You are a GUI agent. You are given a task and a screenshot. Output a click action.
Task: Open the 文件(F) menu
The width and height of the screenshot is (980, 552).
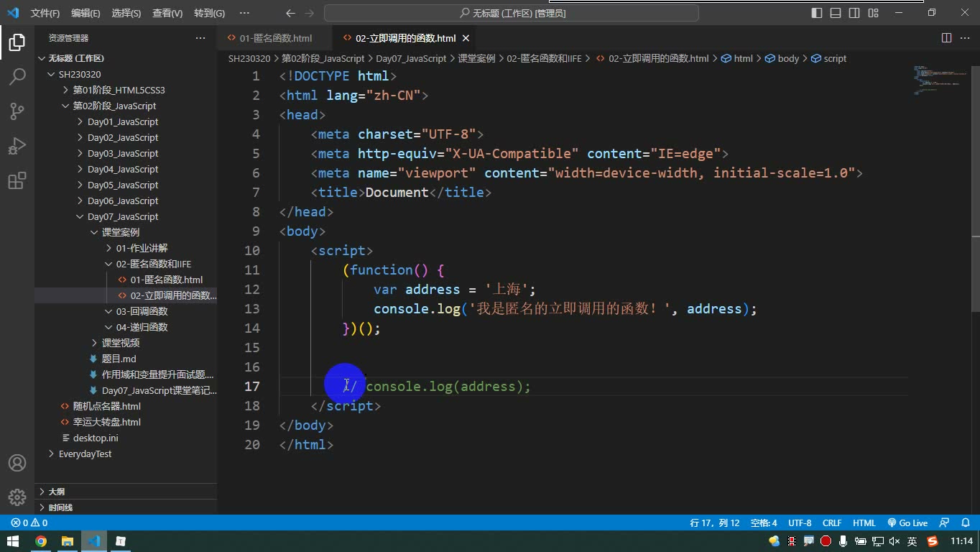tap(45, 13)
